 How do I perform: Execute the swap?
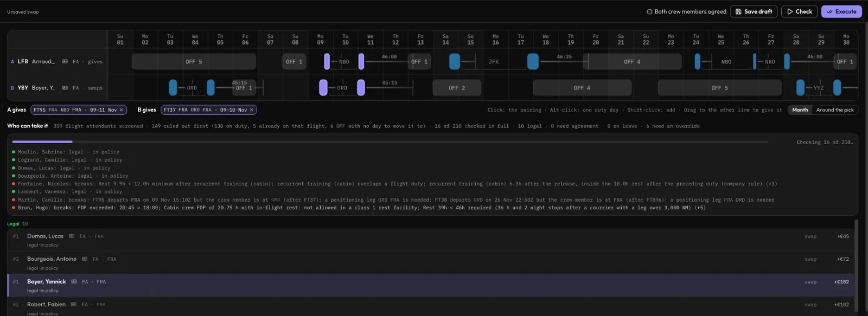pos(841,11)
